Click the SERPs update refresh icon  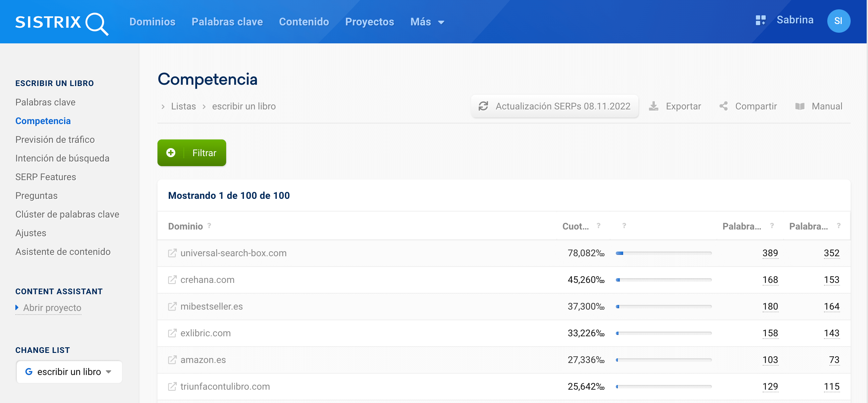483,106
